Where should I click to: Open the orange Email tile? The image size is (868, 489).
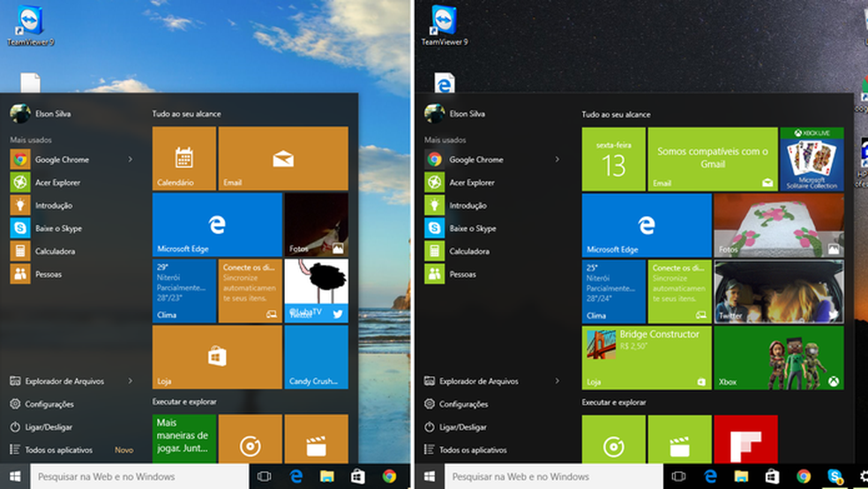[283, 158]
